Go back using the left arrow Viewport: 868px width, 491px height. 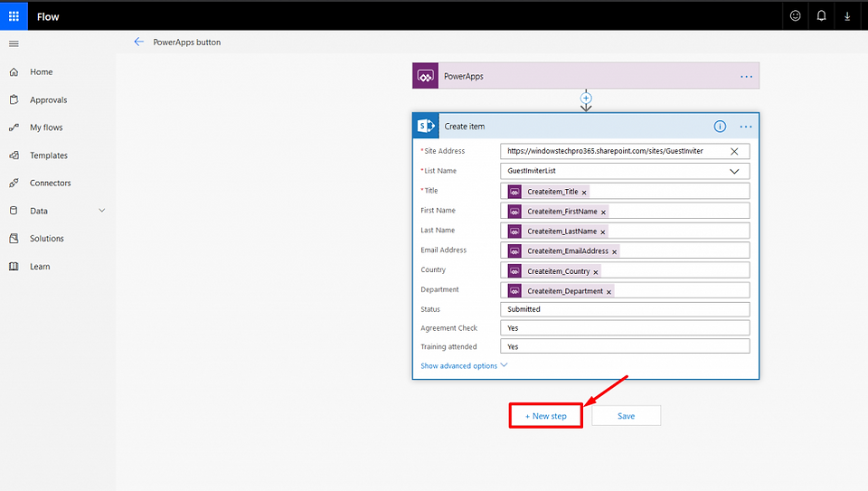point(139,42)
